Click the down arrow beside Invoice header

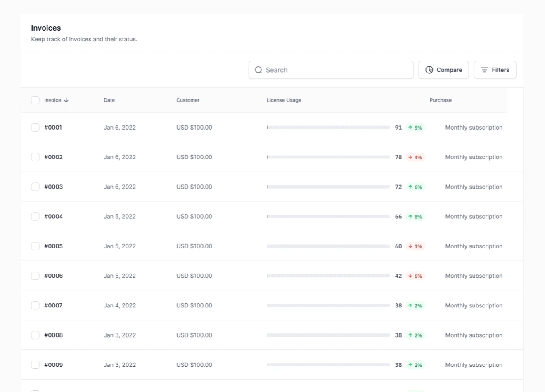point(66,100)
